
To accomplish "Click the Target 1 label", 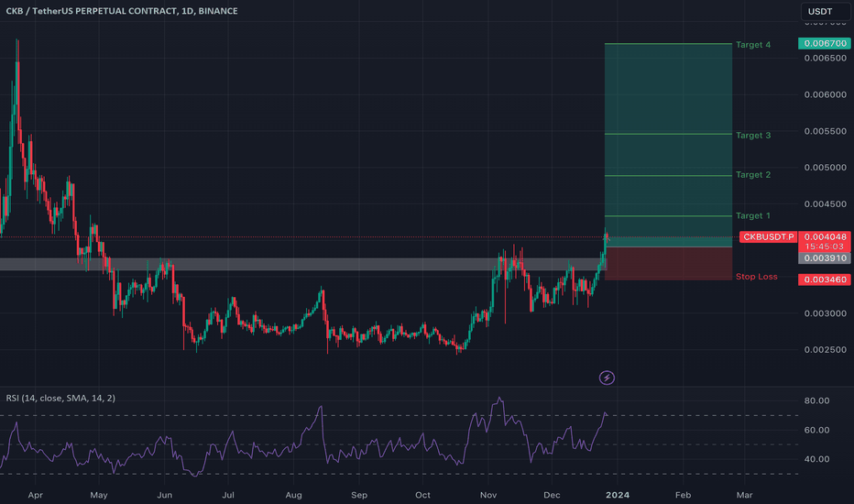I will [753, 215].
